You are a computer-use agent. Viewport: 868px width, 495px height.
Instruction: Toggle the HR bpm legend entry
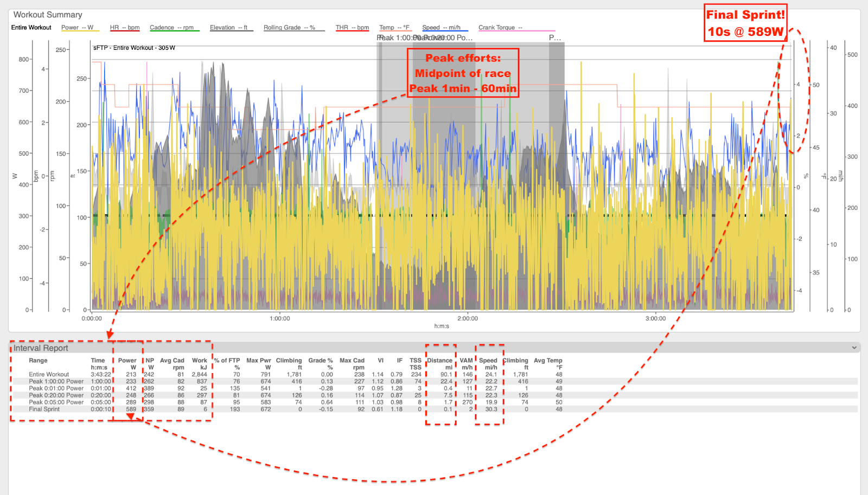click(x=124, y=28)
